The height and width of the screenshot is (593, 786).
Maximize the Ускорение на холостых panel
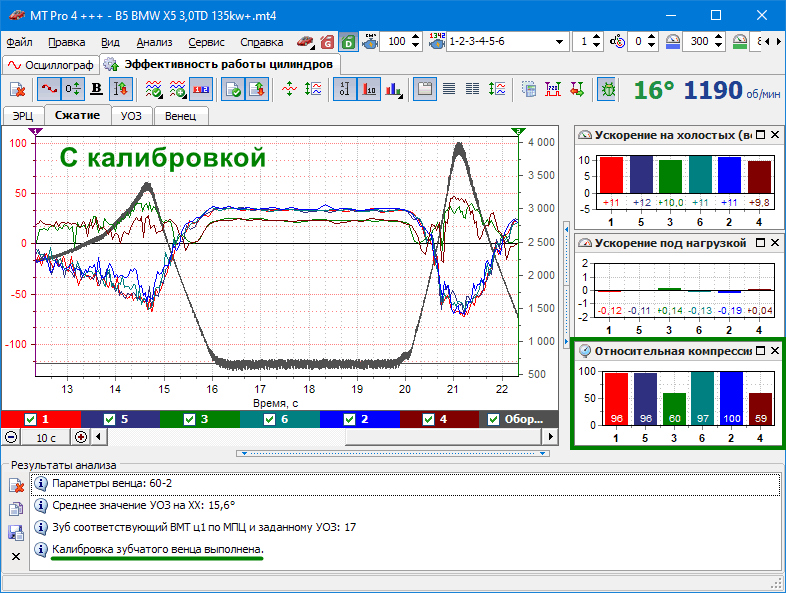760,134
